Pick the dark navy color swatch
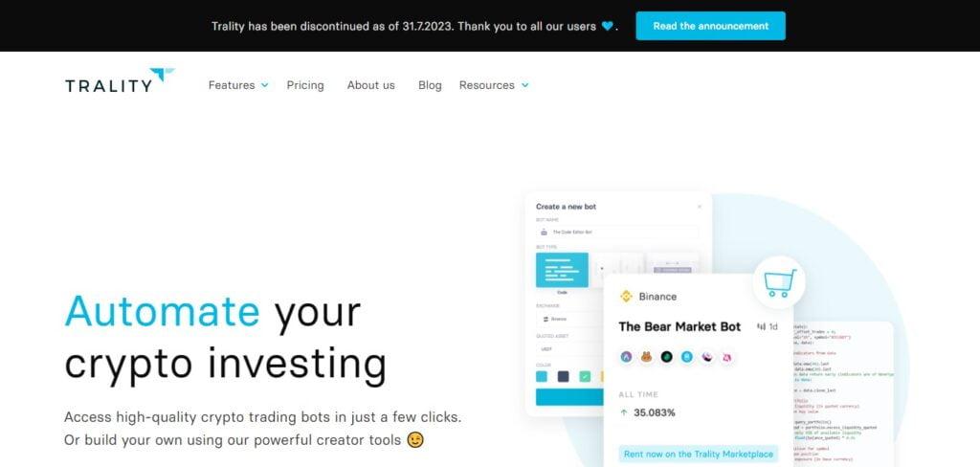The image size is (980, 467). pos(563,376)
